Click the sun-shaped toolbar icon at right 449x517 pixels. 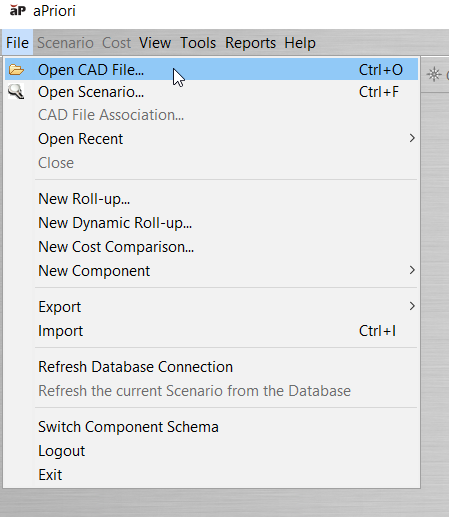[x=434, y=74]
